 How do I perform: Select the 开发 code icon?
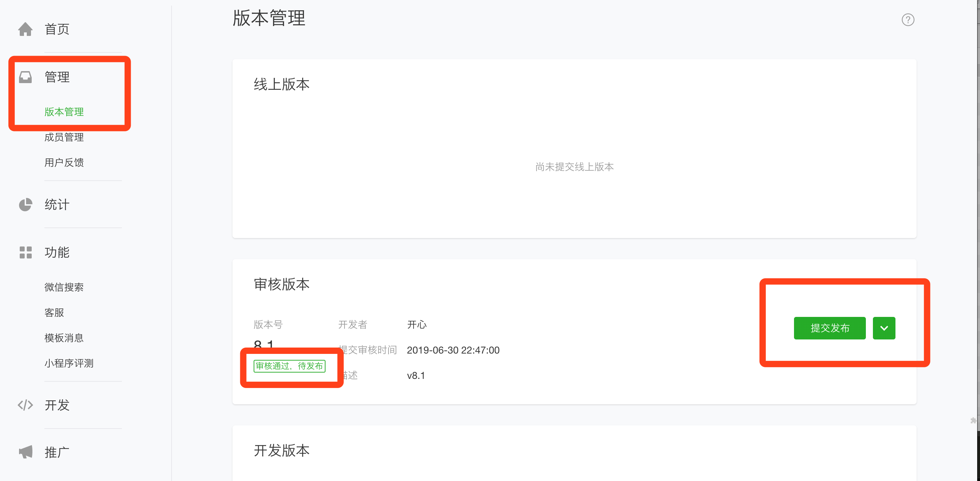click(x=25, y=405)
